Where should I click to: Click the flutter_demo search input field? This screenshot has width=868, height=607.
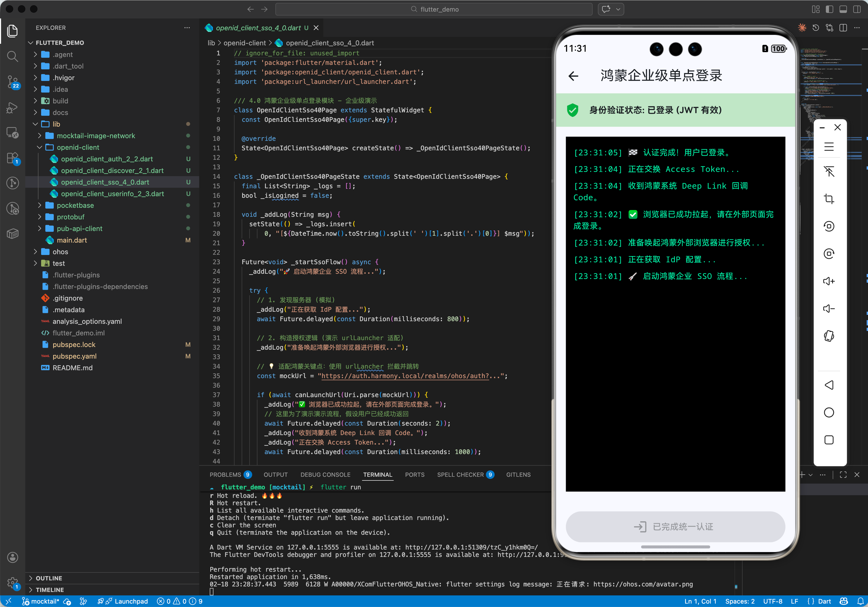(434, 9)
